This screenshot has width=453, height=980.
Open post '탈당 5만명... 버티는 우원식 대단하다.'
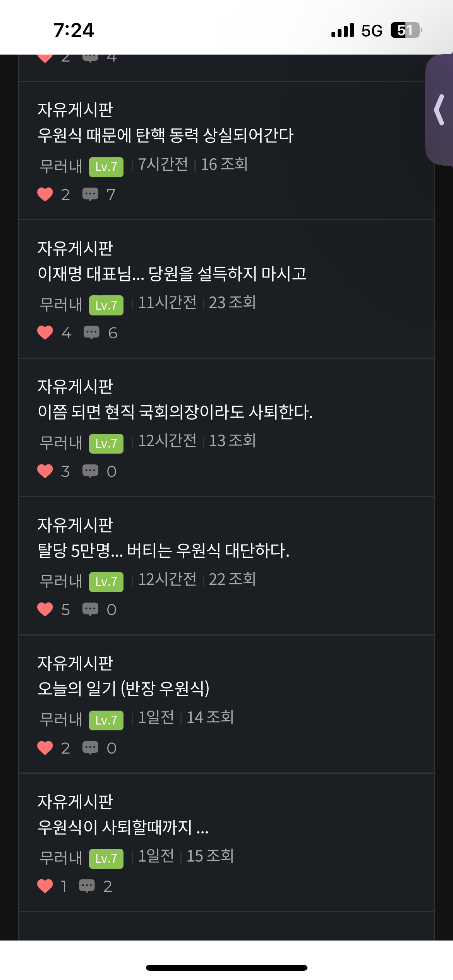pyautogui.click(x=163, y=550)
